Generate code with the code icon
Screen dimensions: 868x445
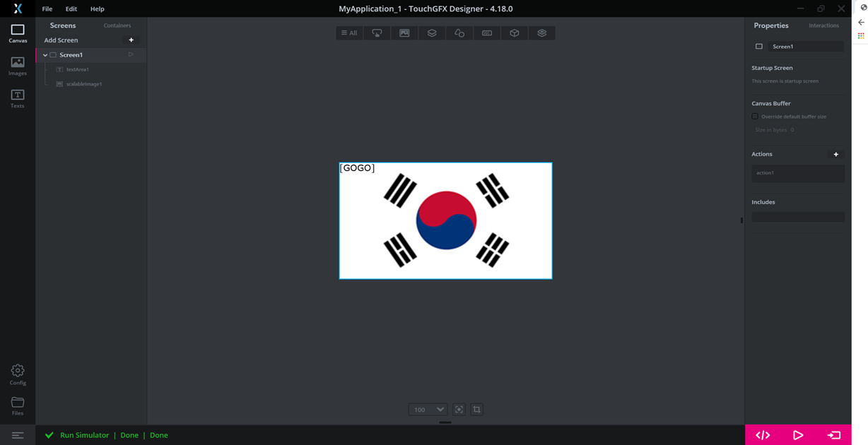pos(763,435)
